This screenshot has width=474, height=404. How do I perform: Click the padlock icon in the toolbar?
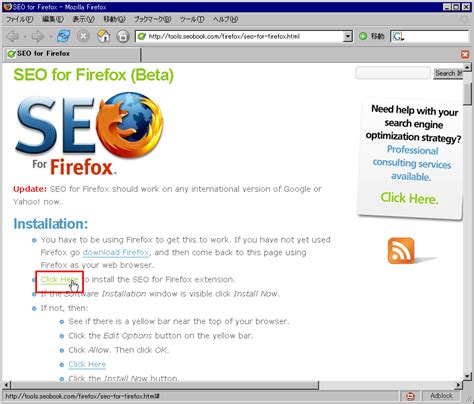point(123,36)
